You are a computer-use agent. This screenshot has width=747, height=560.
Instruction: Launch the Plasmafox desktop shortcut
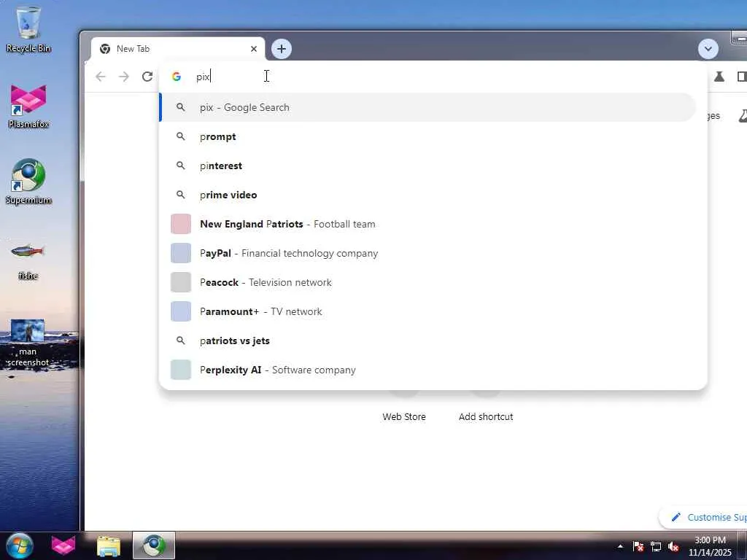28,106
